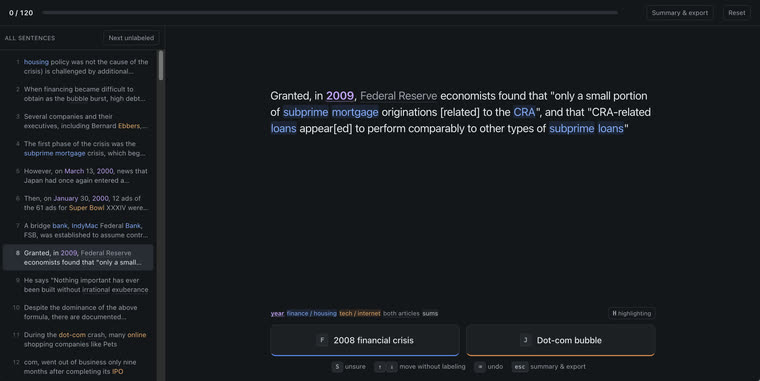This screenshot has height=381, width=760.
Task: Click the sentence list scrollbar thumb
Action: [161, 65]
